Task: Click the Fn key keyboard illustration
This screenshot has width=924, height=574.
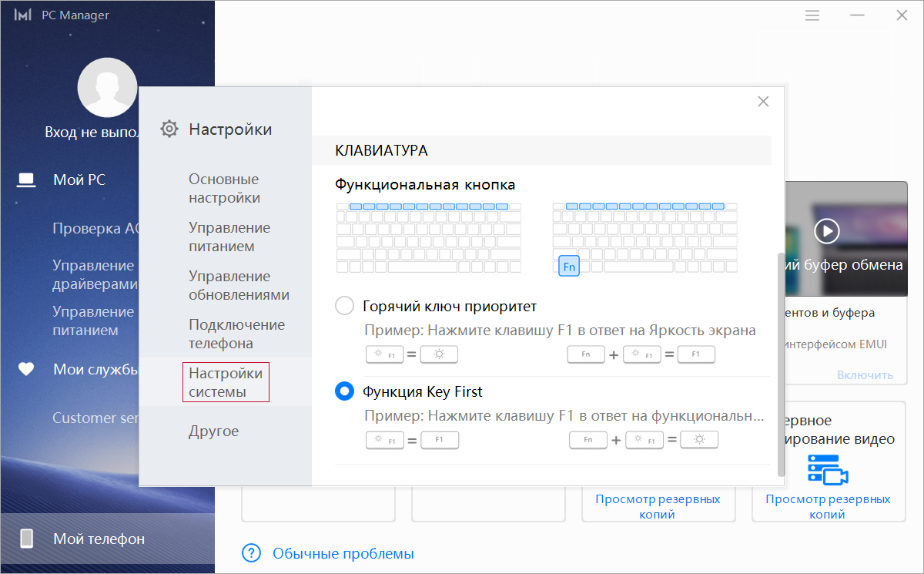Action: [x=568, y=267]
